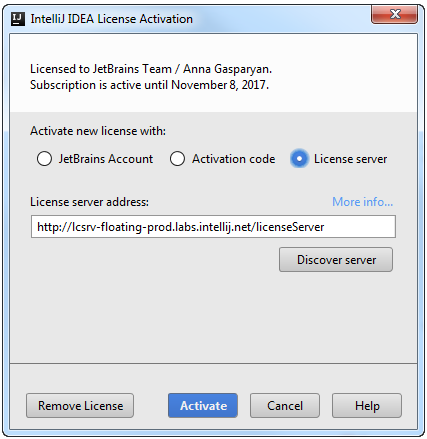Confirm with the blue Activate button
The width and height of the screenshot is (427, 439).
click(x=203, y=406)
